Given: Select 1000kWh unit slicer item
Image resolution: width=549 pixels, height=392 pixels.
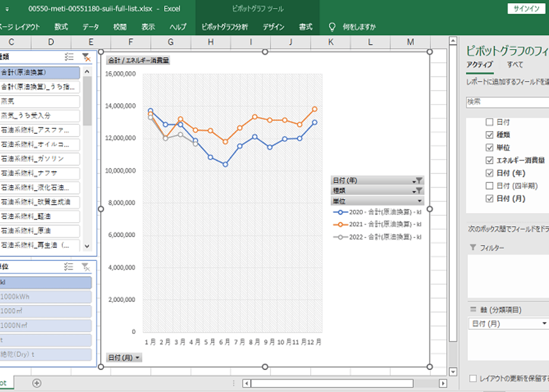Looking at the screenshot, I should 46,297.
